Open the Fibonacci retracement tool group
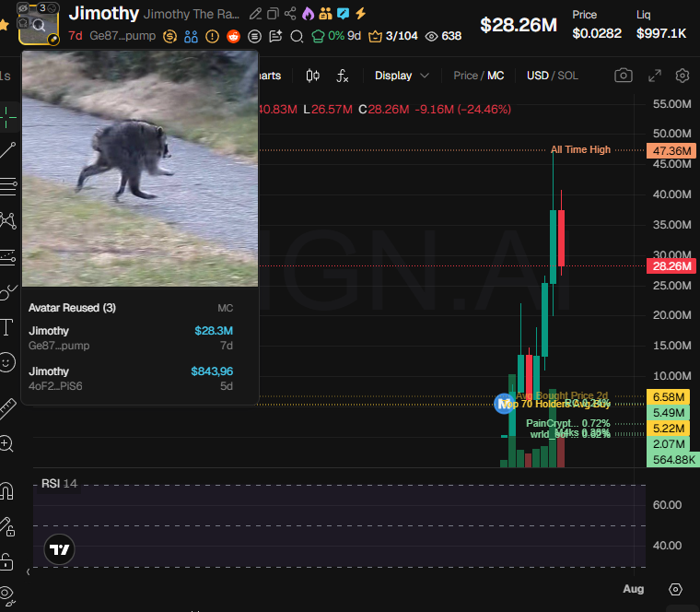Screen dimensions: 700x612 click(x=7, y=187)
